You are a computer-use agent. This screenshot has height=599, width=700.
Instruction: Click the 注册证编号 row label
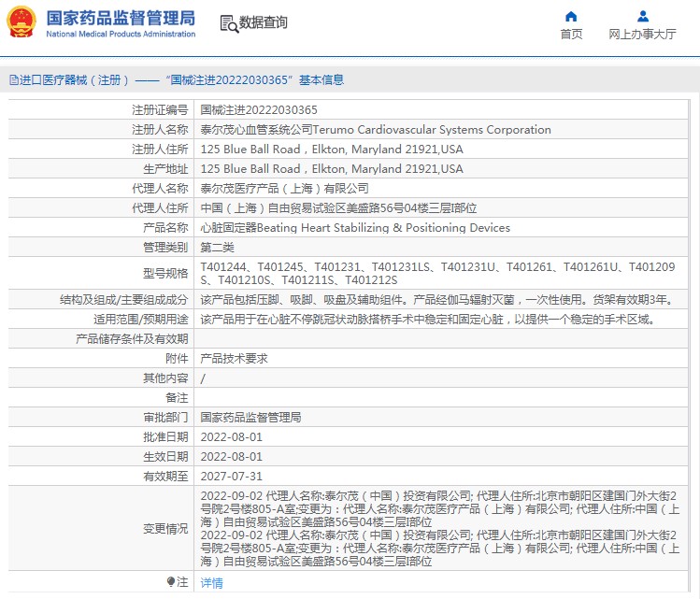[x=160, y=110]
